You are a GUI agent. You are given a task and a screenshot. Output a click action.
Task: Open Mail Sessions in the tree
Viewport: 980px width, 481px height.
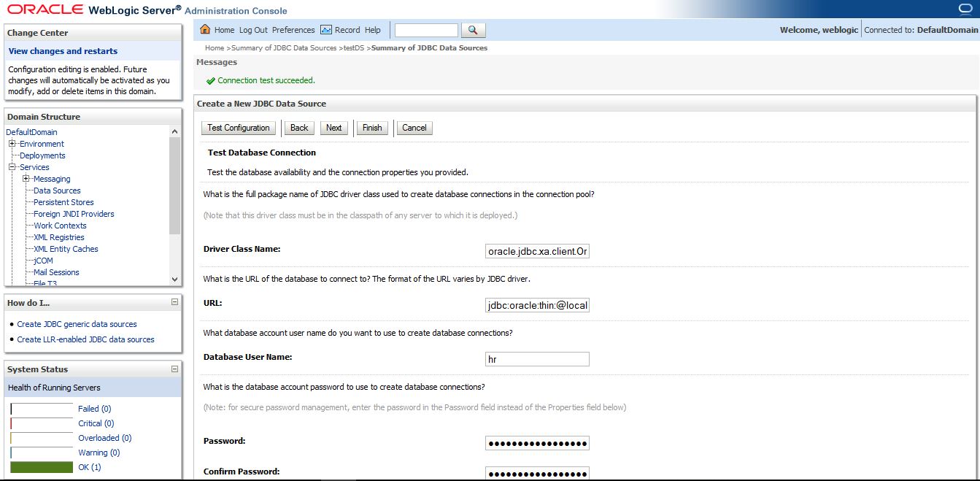56,272
